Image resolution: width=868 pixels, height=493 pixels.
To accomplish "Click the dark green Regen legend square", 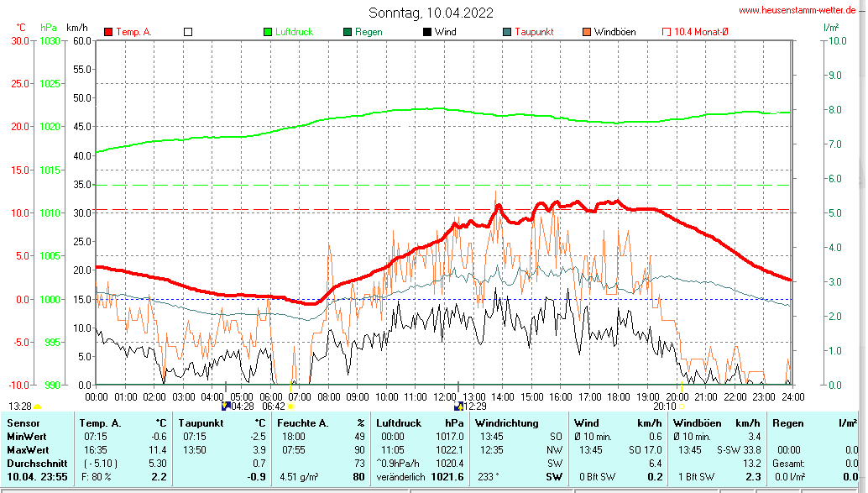I will (x=348, y=32).
